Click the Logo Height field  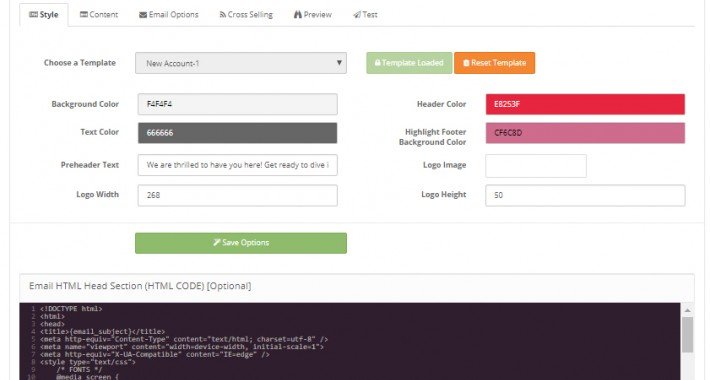(x=585, y=195)
